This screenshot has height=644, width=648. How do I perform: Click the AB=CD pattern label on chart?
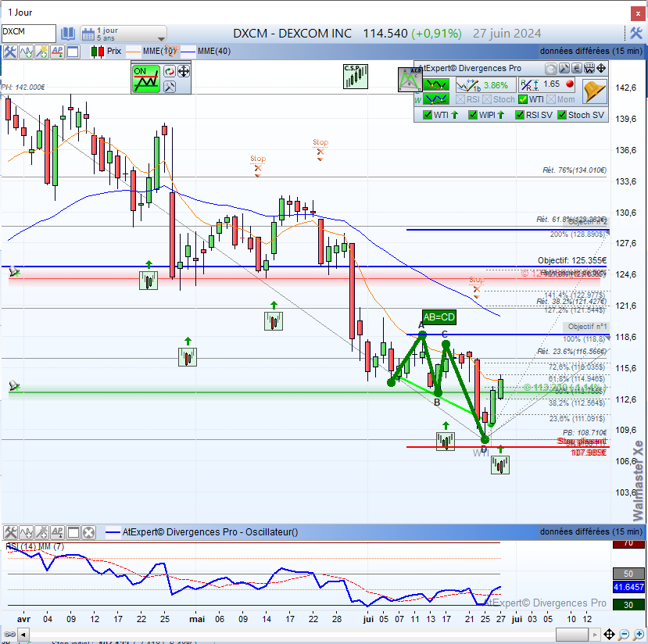click(x=439, y=317)
